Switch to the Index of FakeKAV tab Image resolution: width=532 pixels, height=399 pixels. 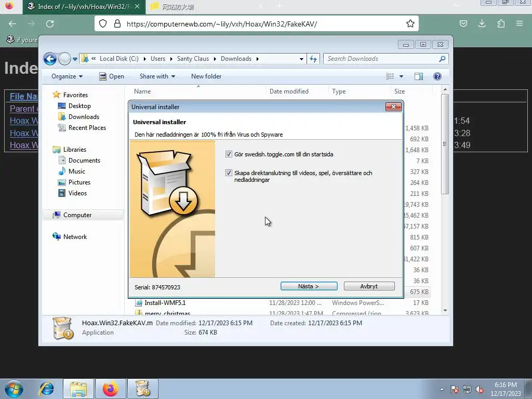[x=84, y=6]
